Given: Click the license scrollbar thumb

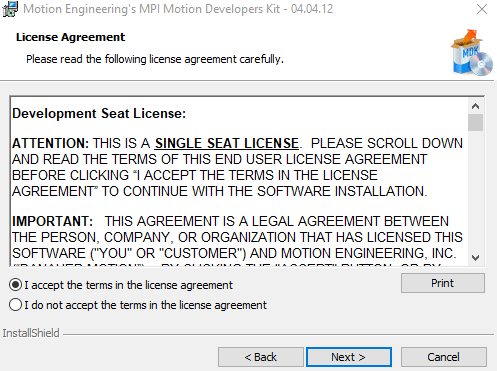Looking at the screenshot, I should 475,122.
